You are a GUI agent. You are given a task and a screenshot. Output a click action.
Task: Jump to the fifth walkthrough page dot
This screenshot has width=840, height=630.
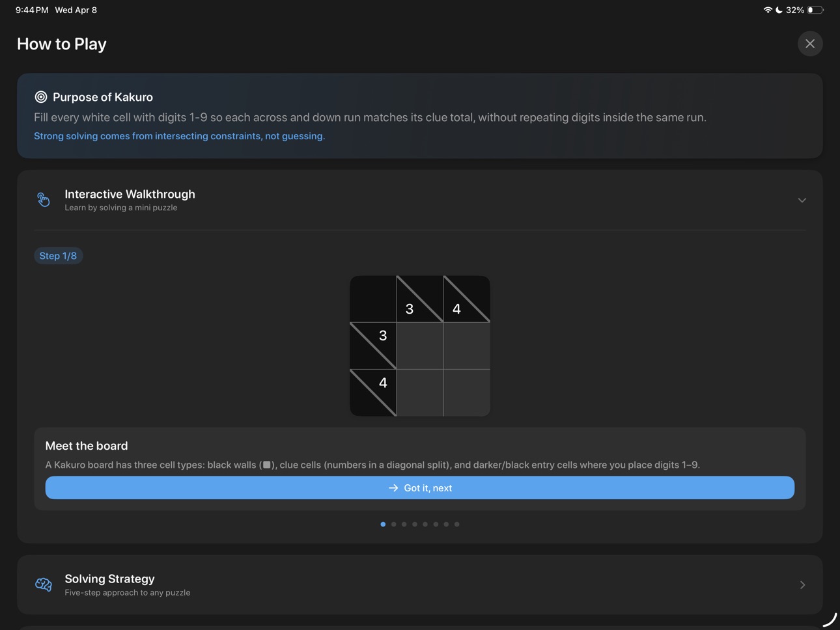pyautogui.click(x=425, y=524)
